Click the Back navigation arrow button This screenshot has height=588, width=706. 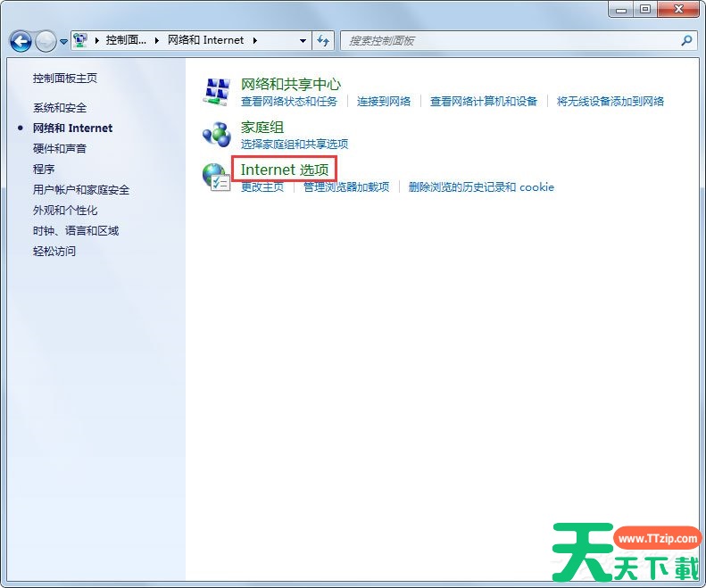pos(21,41)
